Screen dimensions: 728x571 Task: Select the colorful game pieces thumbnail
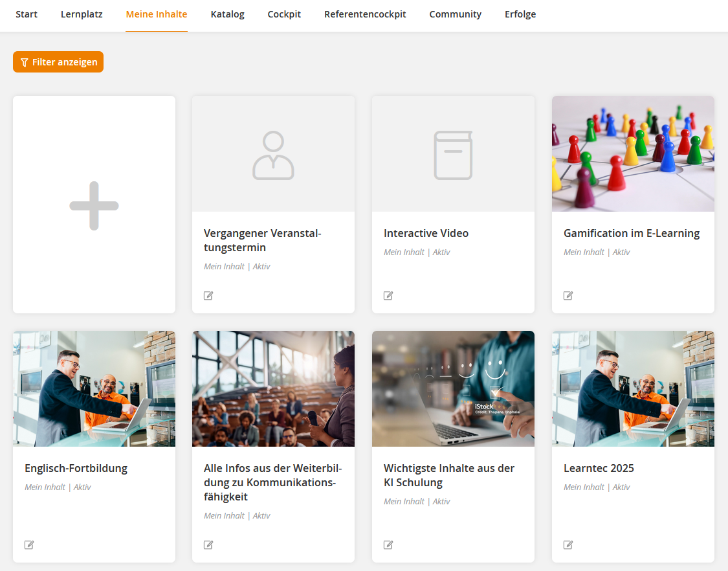click(633, 153)
